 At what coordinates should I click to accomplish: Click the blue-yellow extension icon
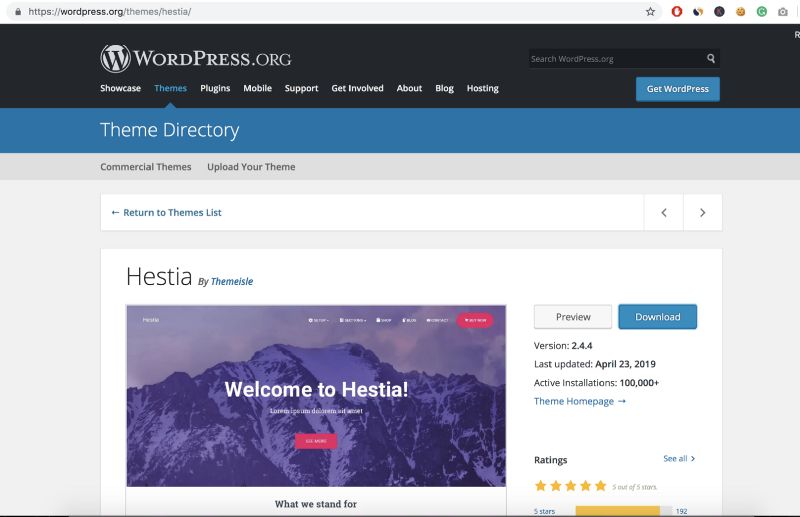pos(698,11)
